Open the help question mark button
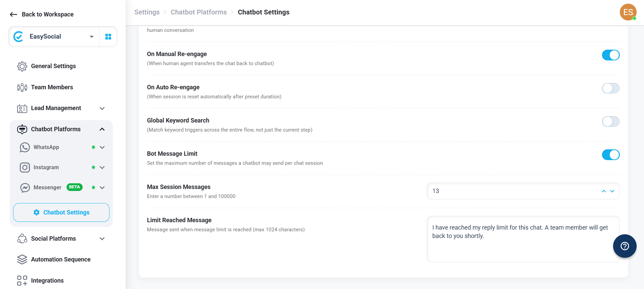This screenshot has height=289, width=644. click(625, 246)
